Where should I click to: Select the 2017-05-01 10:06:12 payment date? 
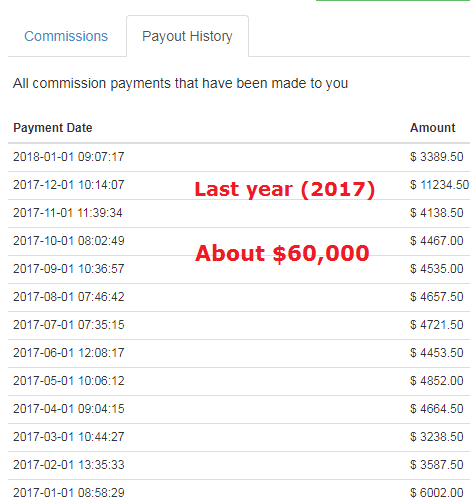click(x=69, y=381)
